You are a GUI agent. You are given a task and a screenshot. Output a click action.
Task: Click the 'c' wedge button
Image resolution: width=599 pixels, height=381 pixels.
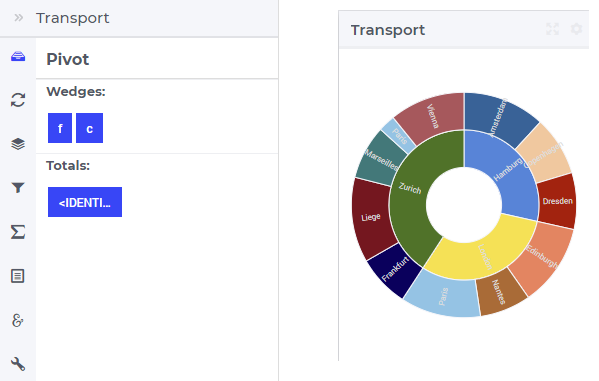(89, 128)
